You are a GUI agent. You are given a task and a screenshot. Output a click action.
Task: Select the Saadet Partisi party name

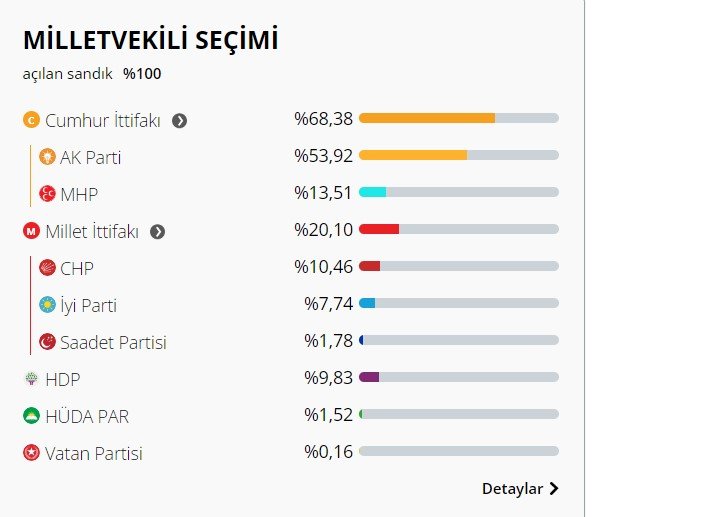113,342
